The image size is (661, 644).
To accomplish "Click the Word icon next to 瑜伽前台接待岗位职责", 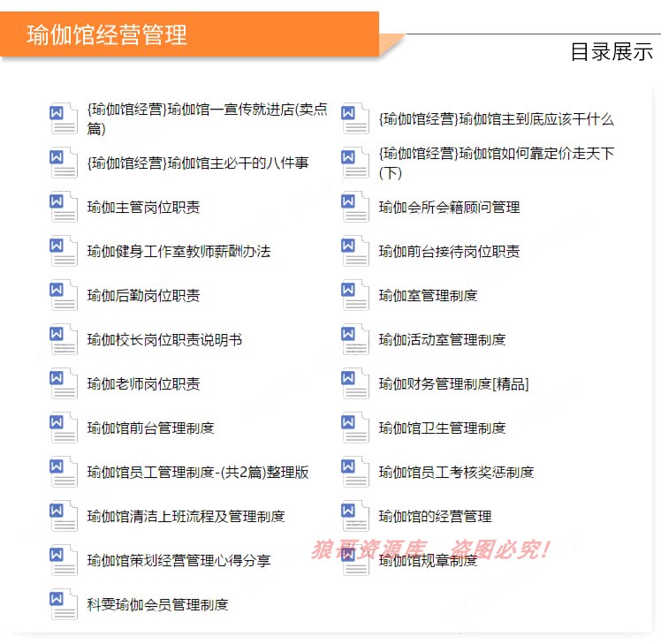I will (355, 251).
